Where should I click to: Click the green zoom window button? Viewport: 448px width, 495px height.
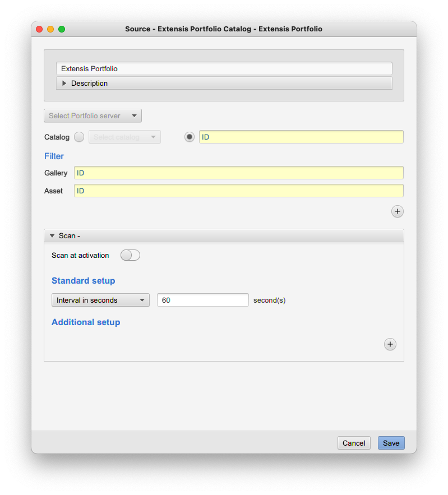(x=62, y=29)
